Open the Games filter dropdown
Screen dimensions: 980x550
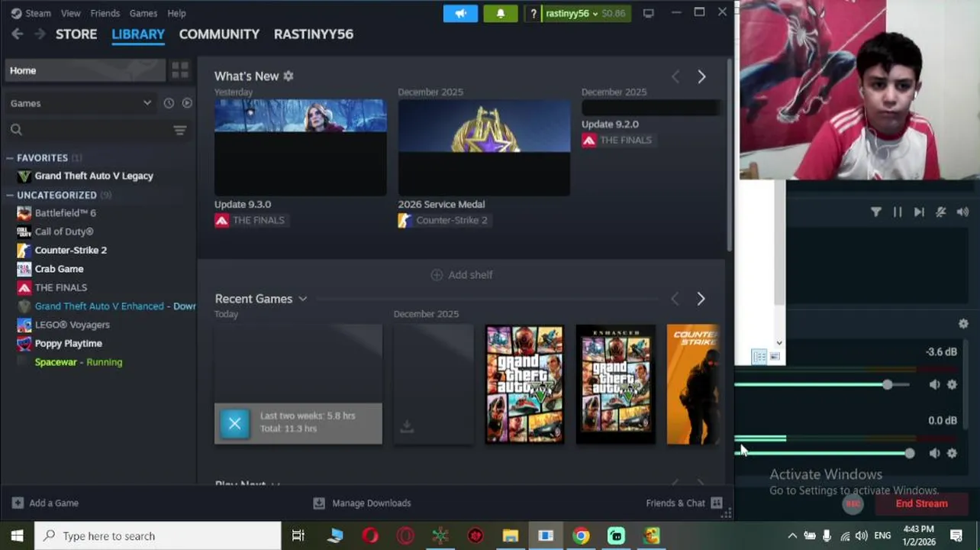tap(81, 103)
